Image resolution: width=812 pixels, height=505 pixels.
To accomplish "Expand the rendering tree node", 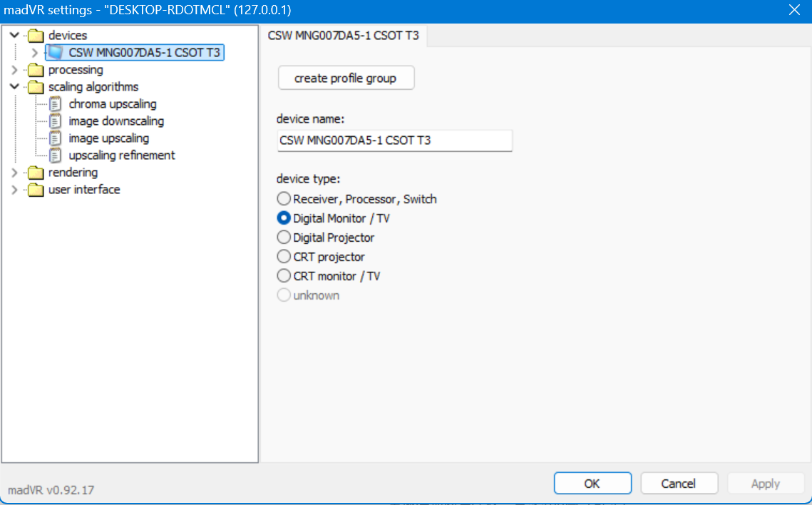I will click(14, 173).
